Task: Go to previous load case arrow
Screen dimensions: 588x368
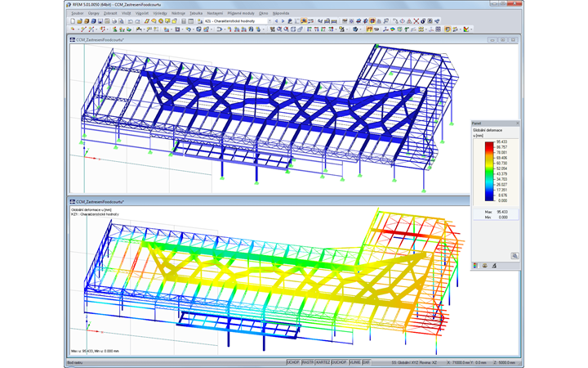Action: click(x=276, y=21)
